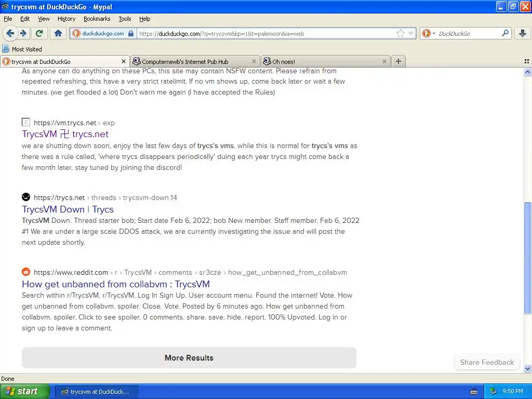The image size is (532, 399).
Task: Click the search magnifier icon
Action: coord(505,33)
